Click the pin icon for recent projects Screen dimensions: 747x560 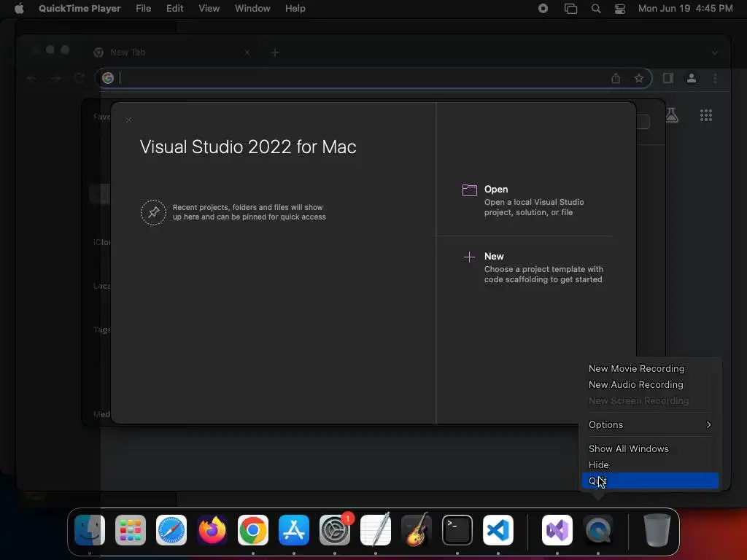coord(153,212)
